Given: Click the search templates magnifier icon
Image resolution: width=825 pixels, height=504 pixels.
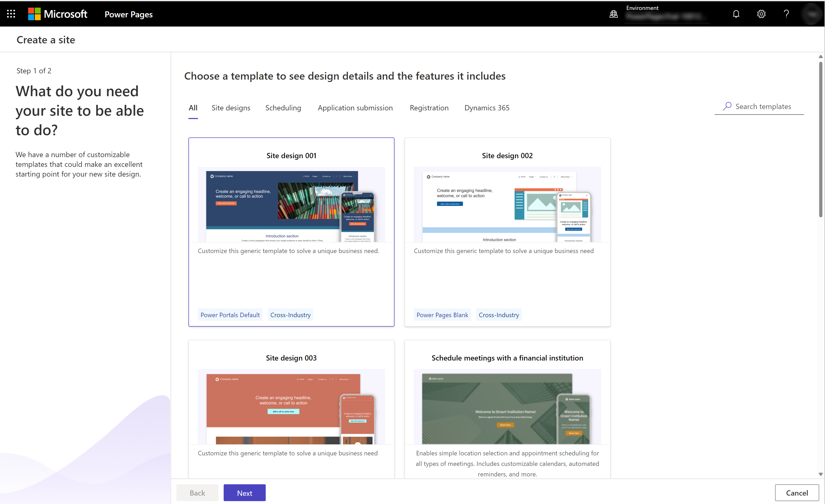Looking at the screenshot, I should 726,106.
